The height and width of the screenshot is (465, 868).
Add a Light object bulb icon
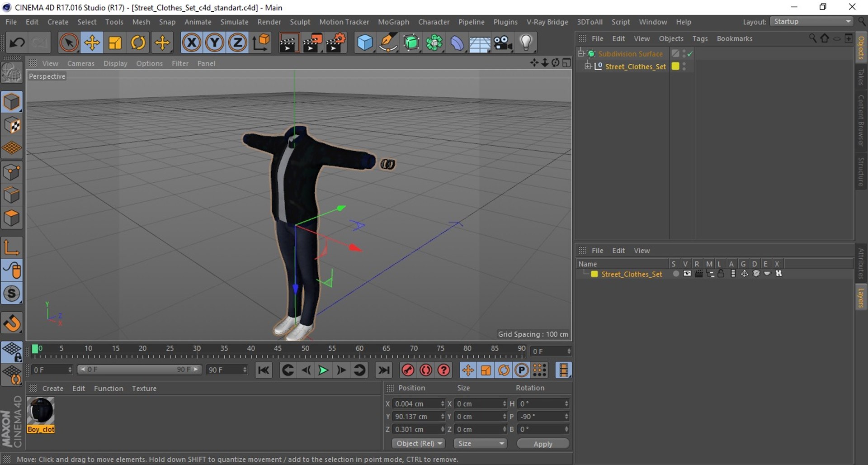click(526, 43)
